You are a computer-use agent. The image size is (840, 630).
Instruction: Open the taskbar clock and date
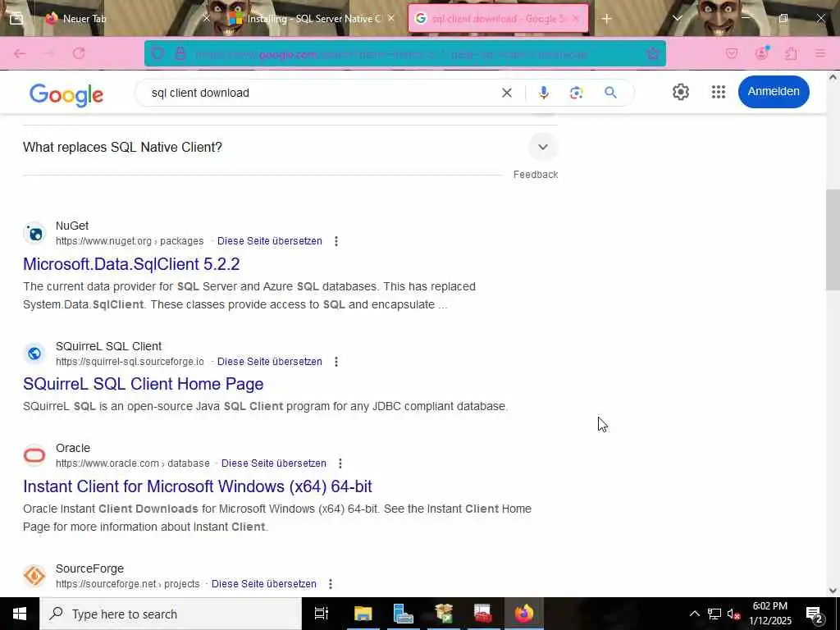pos(769,614)
